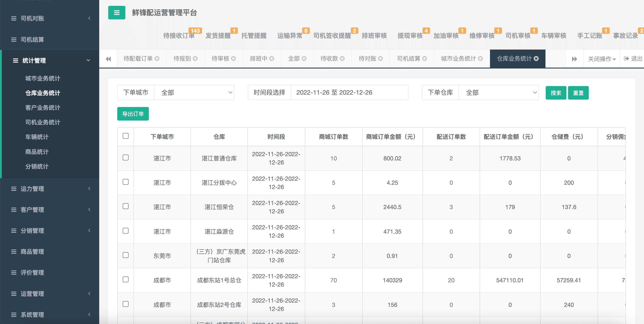Close the 待配载订单 tab via its x icon
This screenshot has height=324, width=644.
[157, 58]
